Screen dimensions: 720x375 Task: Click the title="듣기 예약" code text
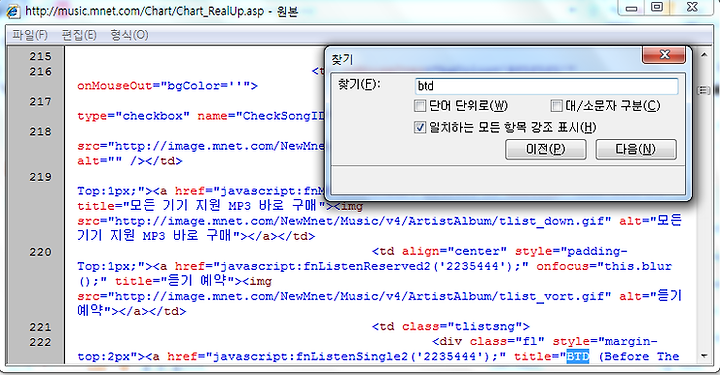pyautogui.click(x=175, y=281)
